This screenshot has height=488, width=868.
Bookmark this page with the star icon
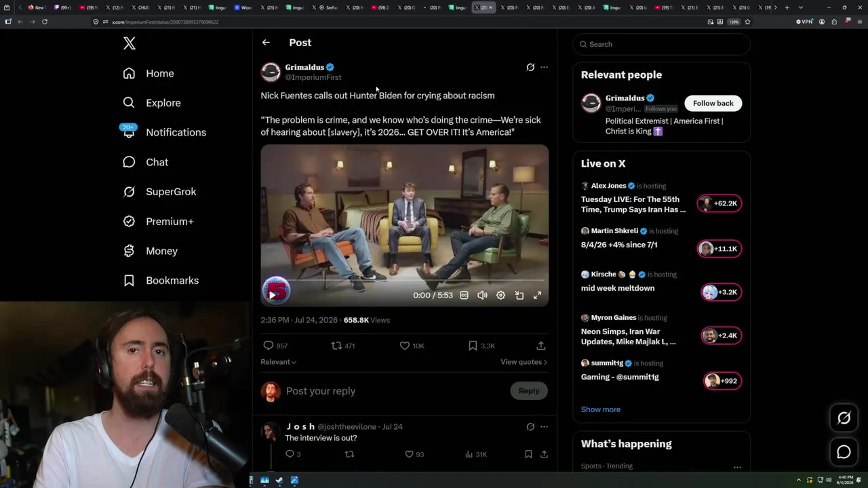[747, 22]
